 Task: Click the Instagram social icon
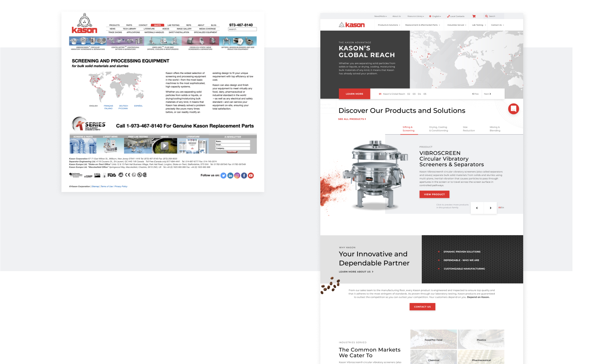pyautogui.click(x=237, y=175)
